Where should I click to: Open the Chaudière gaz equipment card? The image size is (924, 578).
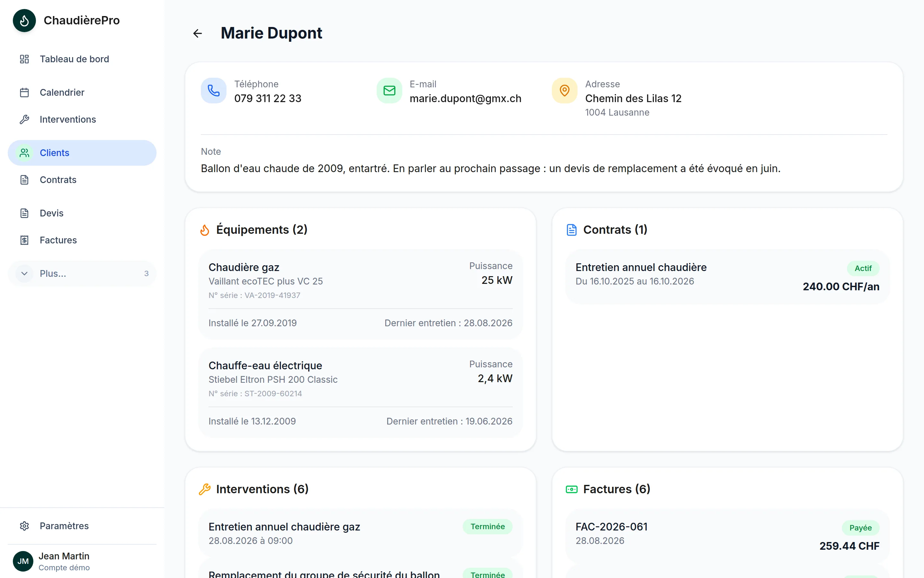point(360,294)
